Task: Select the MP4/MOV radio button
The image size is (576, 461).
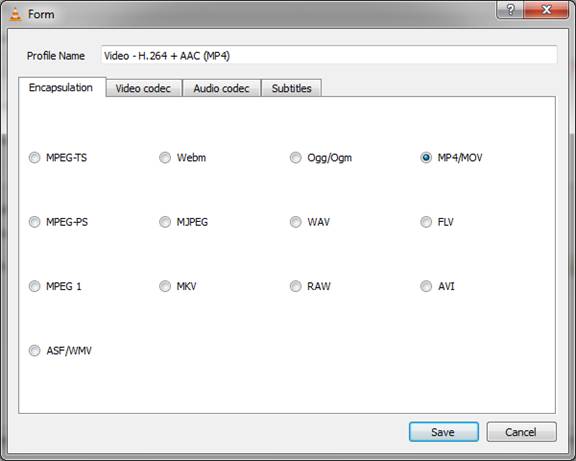Action: [x=426, y=158]
